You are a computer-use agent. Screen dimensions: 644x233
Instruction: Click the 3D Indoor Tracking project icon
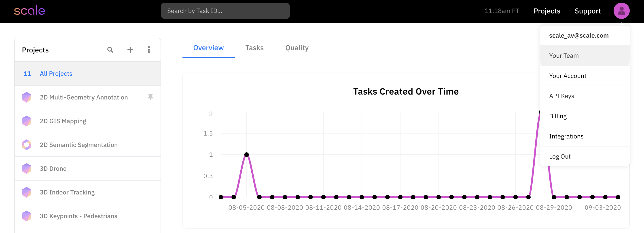tap(27, 192)
